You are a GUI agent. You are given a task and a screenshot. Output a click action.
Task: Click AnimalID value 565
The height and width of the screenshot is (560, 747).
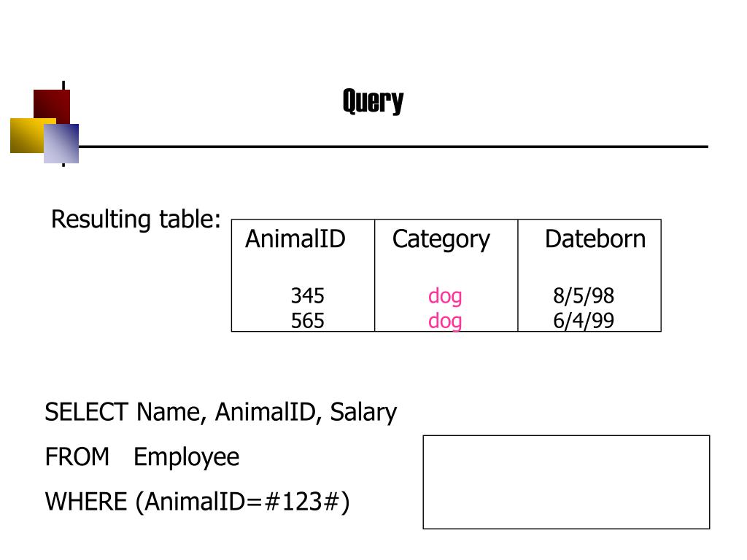point(308,321)
